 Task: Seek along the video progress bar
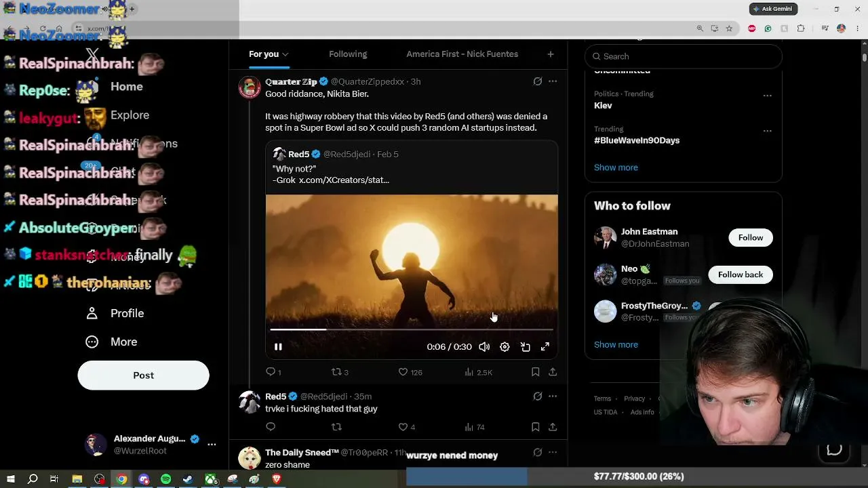tap(412, 329)
